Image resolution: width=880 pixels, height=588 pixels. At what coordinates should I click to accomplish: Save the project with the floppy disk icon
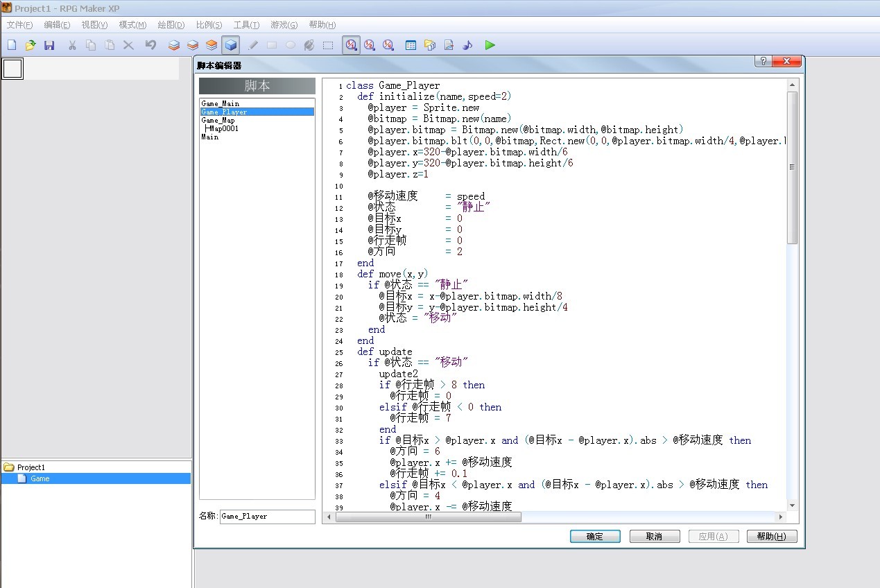point(49,45)
